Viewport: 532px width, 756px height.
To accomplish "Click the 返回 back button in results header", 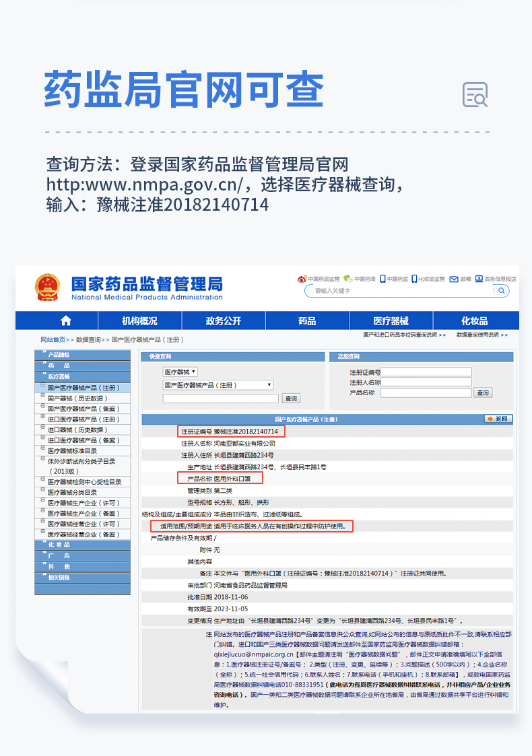I will (x=498, y=419).
